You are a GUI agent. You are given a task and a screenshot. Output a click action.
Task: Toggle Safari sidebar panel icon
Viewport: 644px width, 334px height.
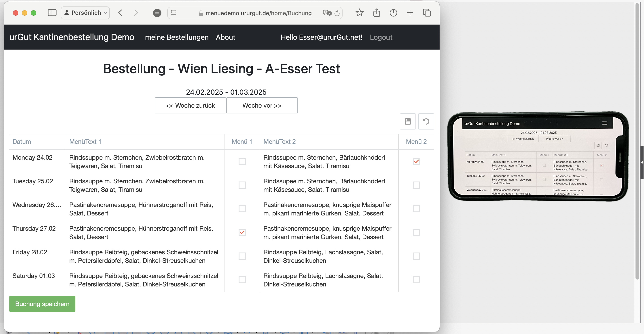[52, 13]
